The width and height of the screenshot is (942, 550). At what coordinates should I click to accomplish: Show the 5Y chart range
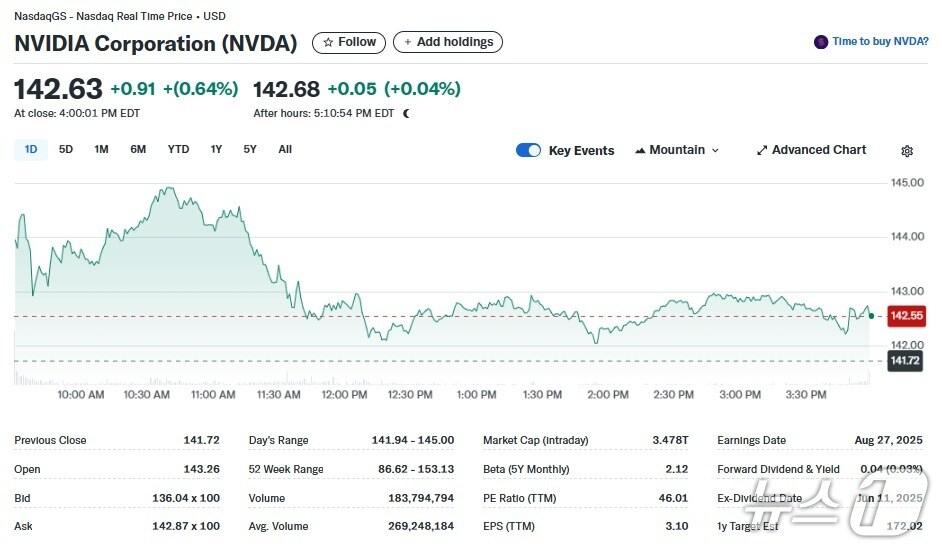[x=250, y=149]
